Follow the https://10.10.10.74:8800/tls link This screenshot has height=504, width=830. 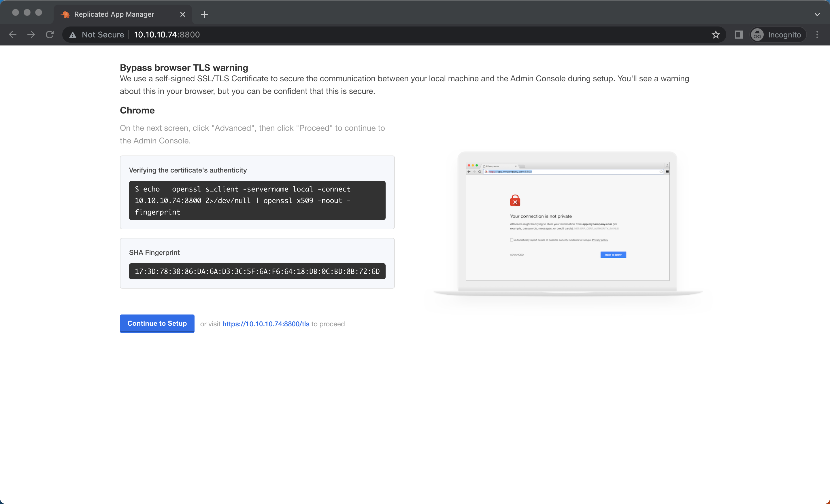[265, 324]
